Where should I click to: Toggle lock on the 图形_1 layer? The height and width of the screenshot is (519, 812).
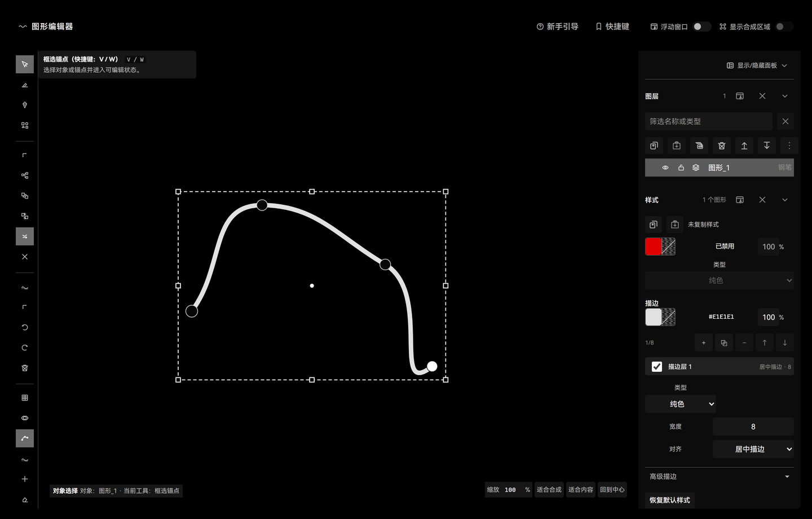[x=681, y=168]
